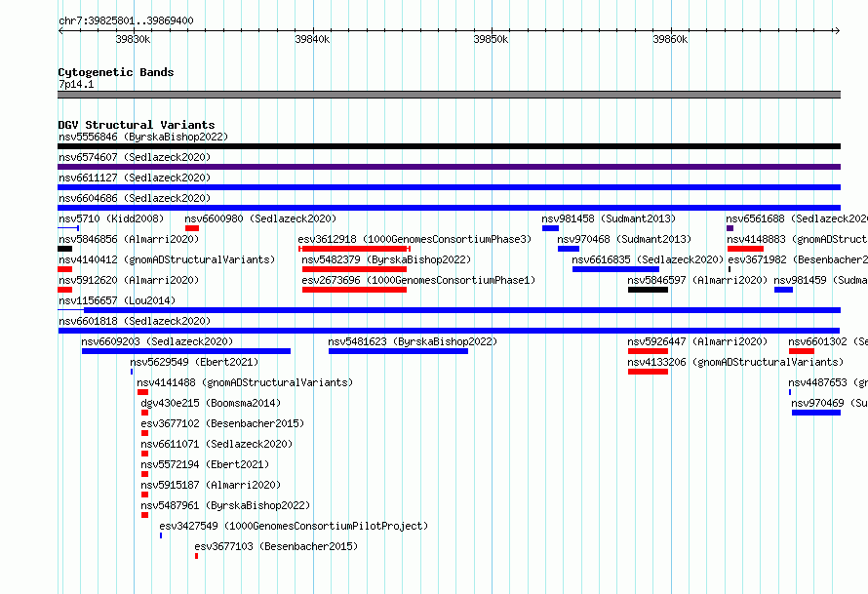Open nsv6574607 (Sedlazeck2020) variant label
This screenshot has width=868, height=594.
pyautogui.click(x=135, y=157)
